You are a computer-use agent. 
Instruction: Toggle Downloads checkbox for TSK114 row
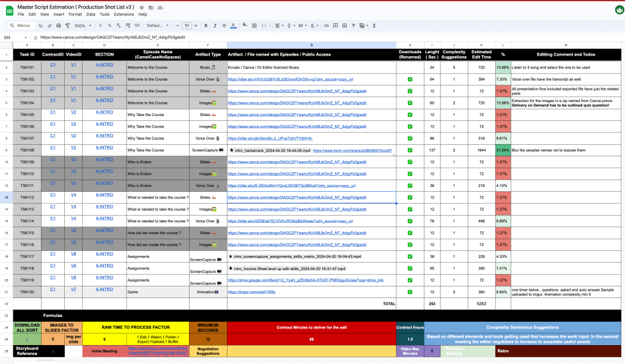(x=410, y=221)
